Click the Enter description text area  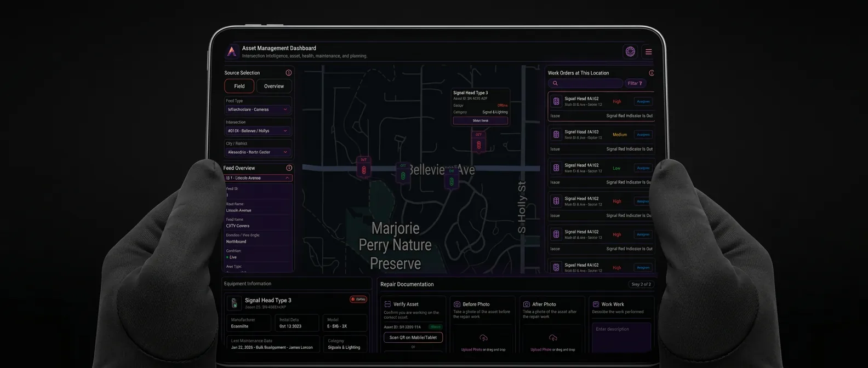pos(621,338)
